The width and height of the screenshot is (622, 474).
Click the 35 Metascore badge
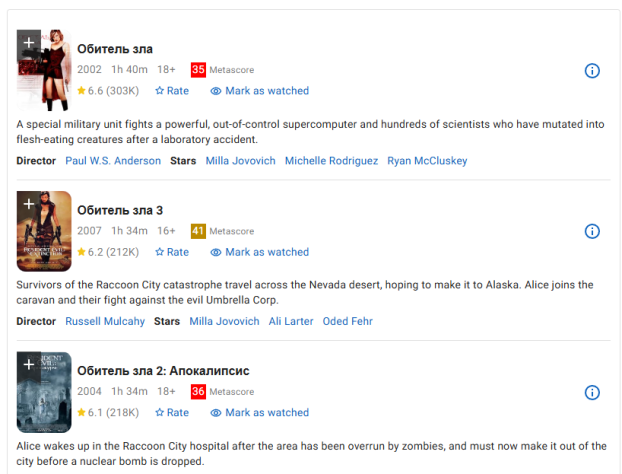[198, 70]
